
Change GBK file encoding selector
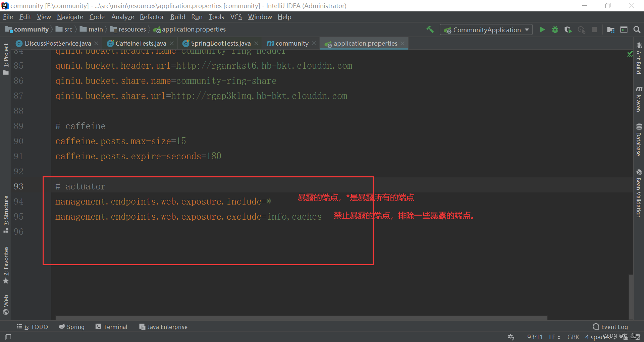(x=573, y=337)
